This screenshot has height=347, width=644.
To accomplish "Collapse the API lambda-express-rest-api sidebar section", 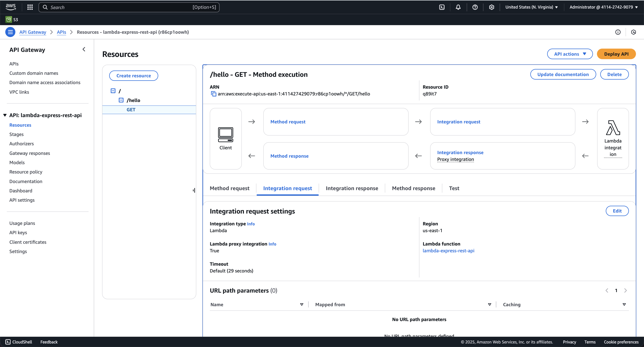I will [x=5, y=115].
